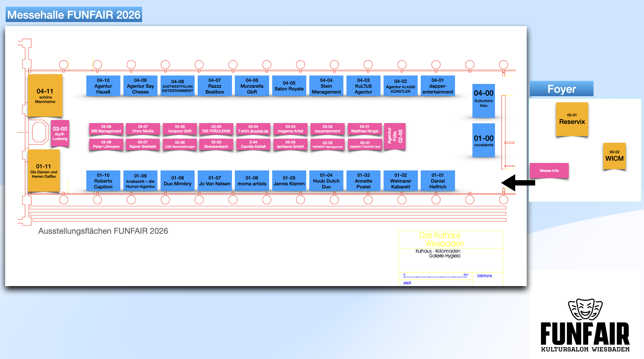Click the 04-00 Kulturbüro blau booth
The height and width of the screenshot is (359, 644).
pos(483,101)
